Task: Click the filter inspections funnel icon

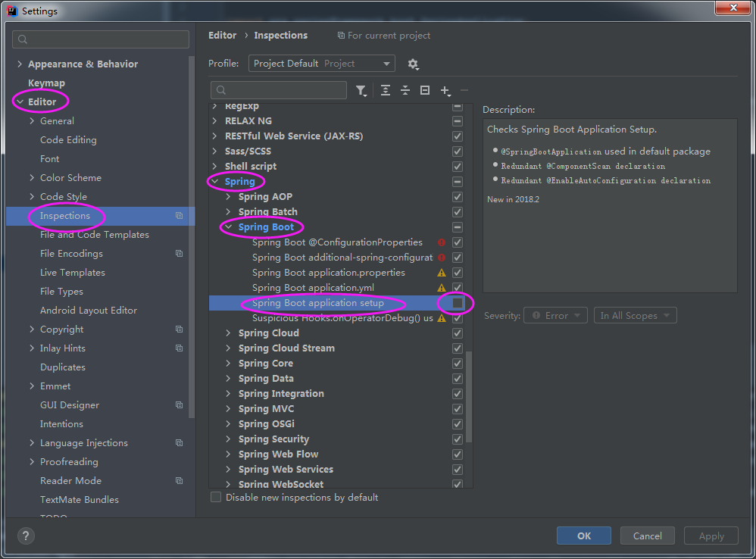Action: 361,90
